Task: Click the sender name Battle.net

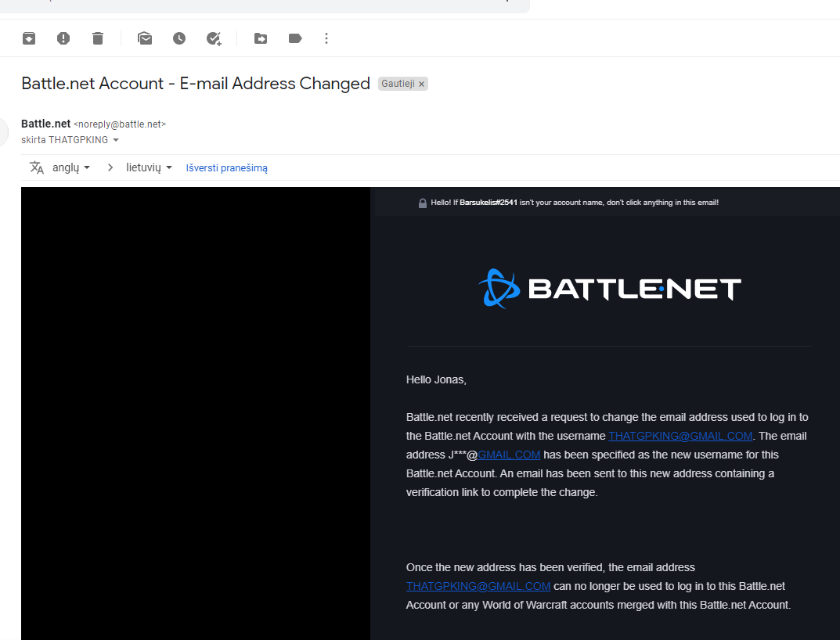Action: click(46, 124)
